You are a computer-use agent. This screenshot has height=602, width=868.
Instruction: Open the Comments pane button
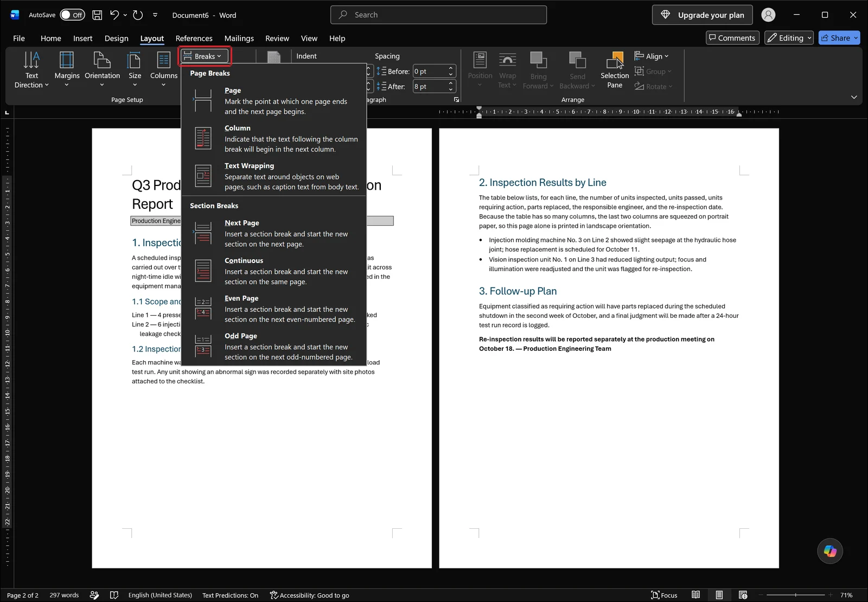tap(732, 38)
